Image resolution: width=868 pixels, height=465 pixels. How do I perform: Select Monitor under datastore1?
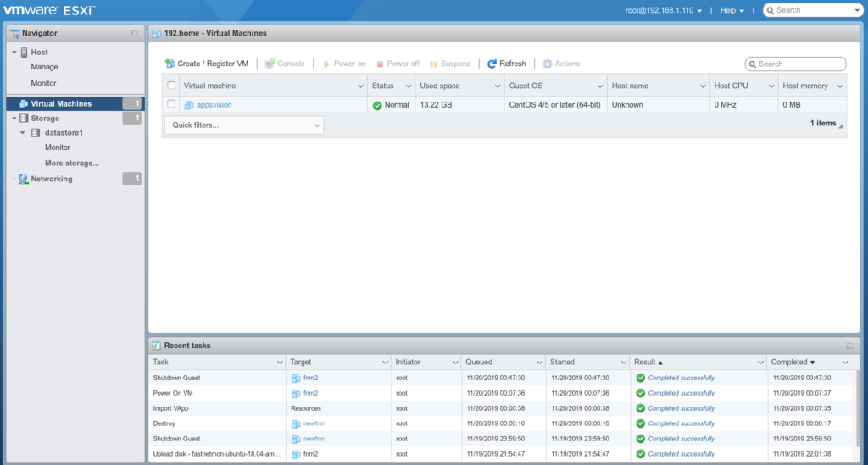click(x=58, y=147)
